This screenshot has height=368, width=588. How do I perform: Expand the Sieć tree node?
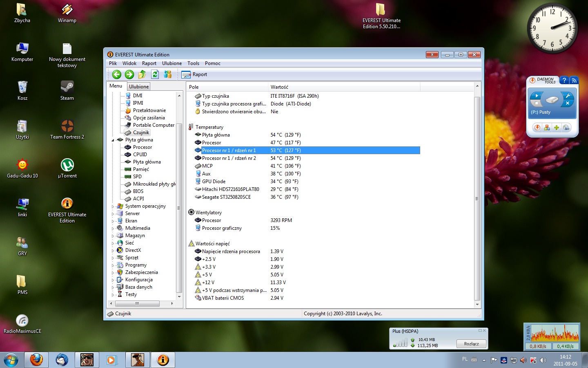pos(113,243)
